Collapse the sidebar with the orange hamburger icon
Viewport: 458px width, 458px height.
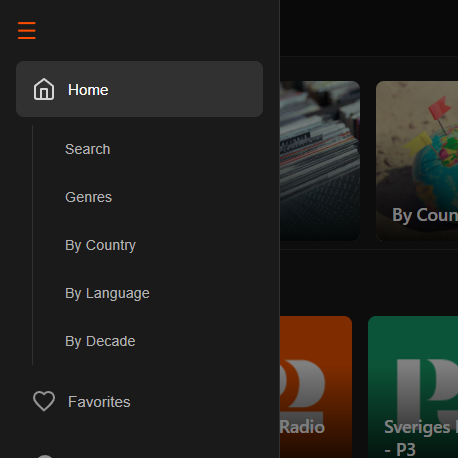click(x=27, y=30)
